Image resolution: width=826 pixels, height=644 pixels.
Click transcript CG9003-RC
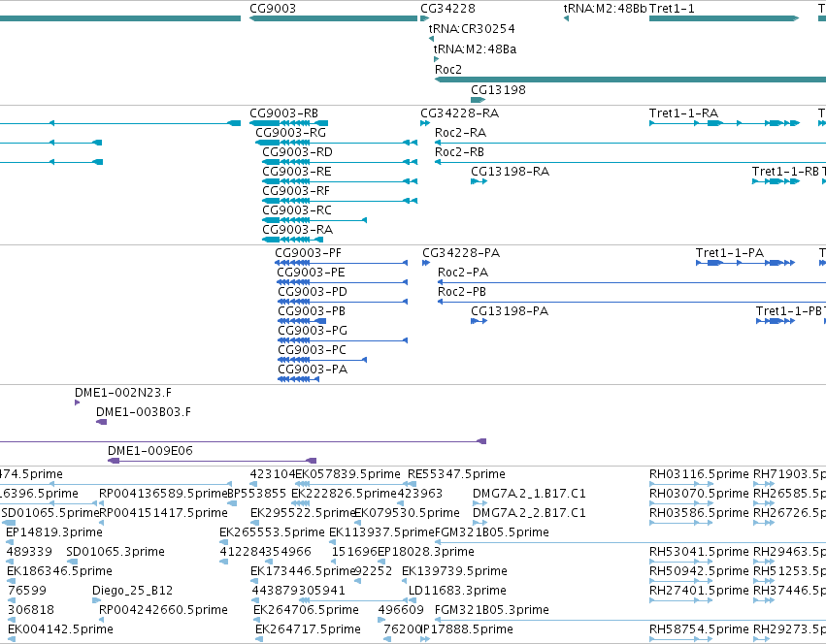297,210
